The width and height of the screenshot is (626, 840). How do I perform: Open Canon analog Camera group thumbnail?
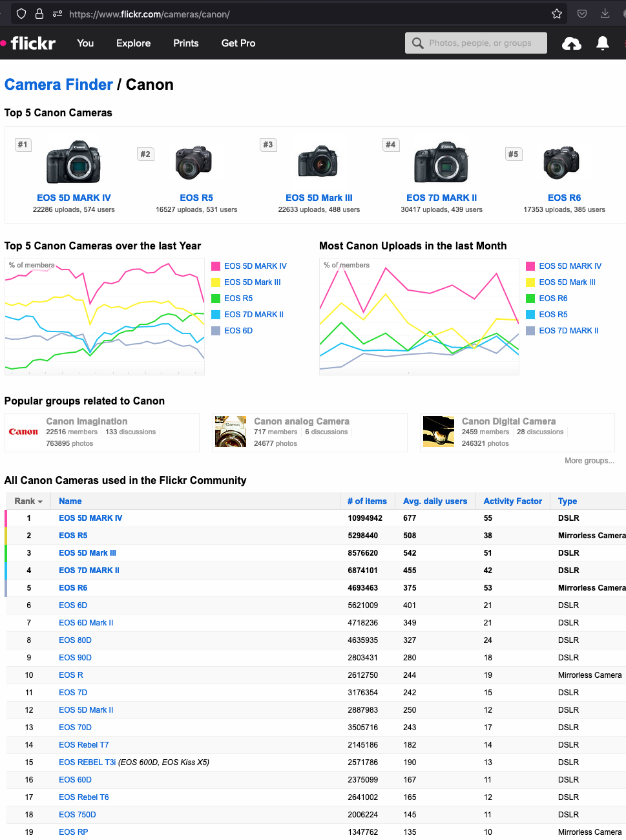pos(231,432)
